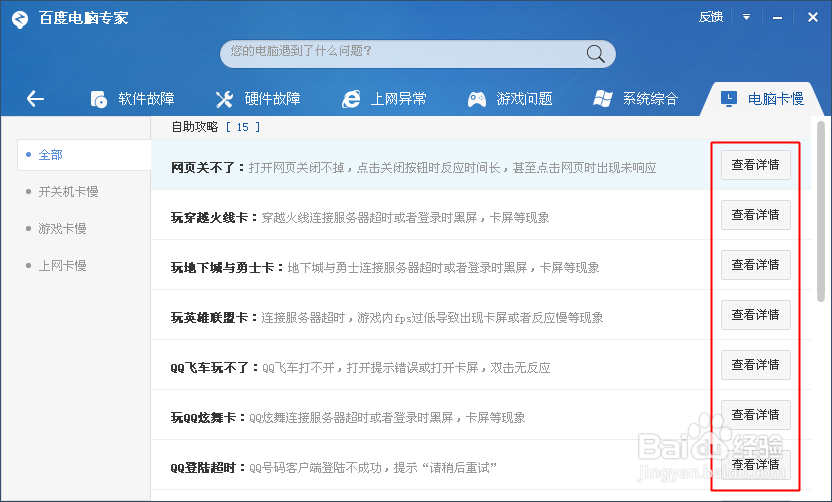The height and width of the screenshot is (502, 832).
Task: Close the 百度电脑专家 window
Action: [812, 18]
